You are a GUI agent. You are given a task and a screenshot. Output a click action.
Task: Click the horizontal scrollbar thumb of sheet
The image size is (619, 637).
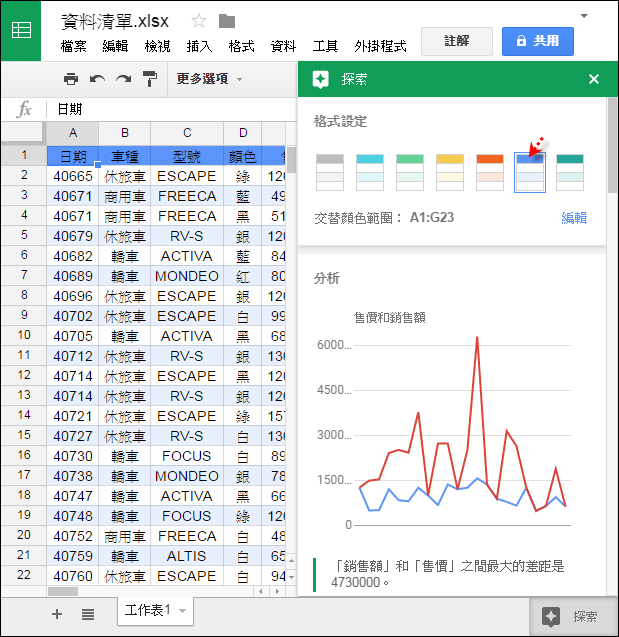tap(63, 592)
